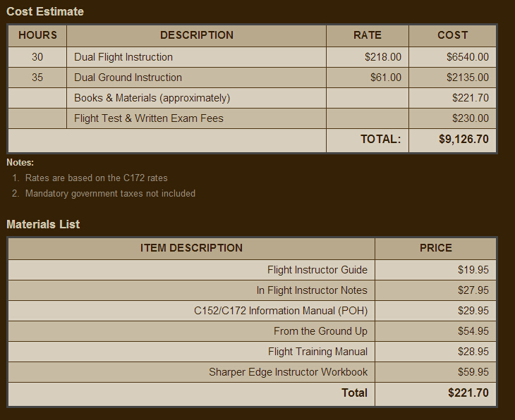Click the Dual Ground Instruction cell
This screenshot has width=515, height=420.
point(128,78)
